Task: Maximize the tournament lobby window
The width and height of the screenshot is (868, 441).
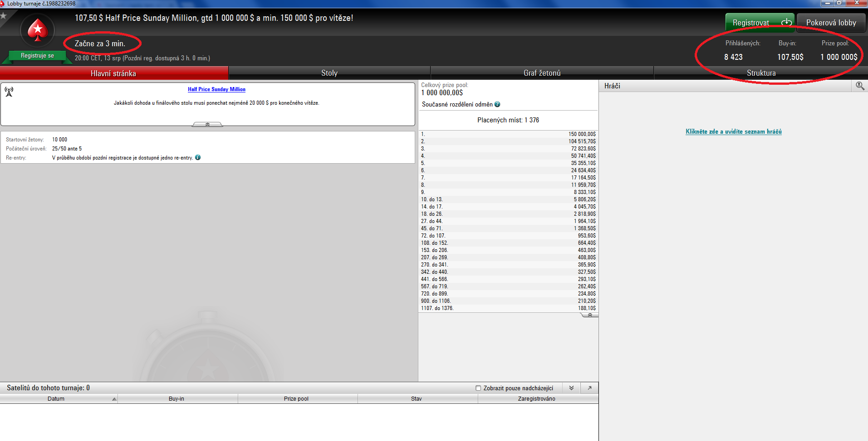Action: click(839, 3)
